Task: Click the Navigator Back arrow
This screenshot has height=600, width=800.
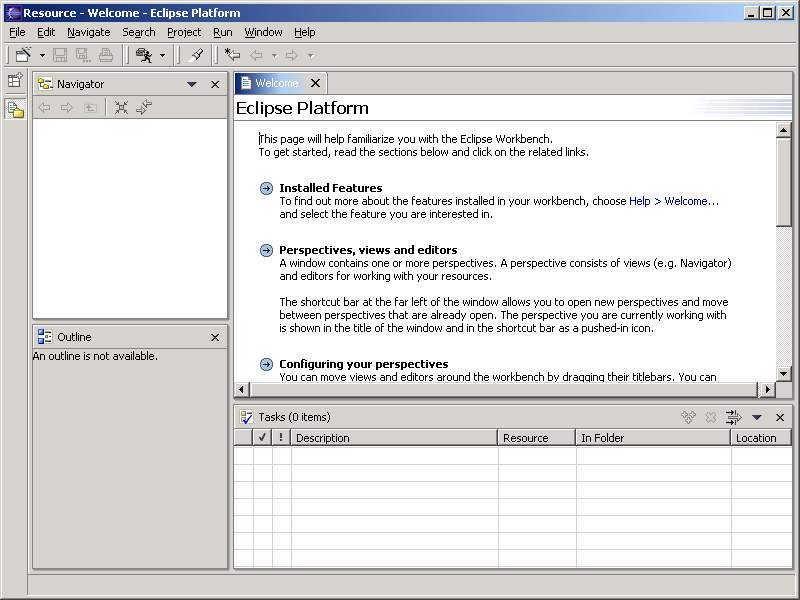Action: 45,107
